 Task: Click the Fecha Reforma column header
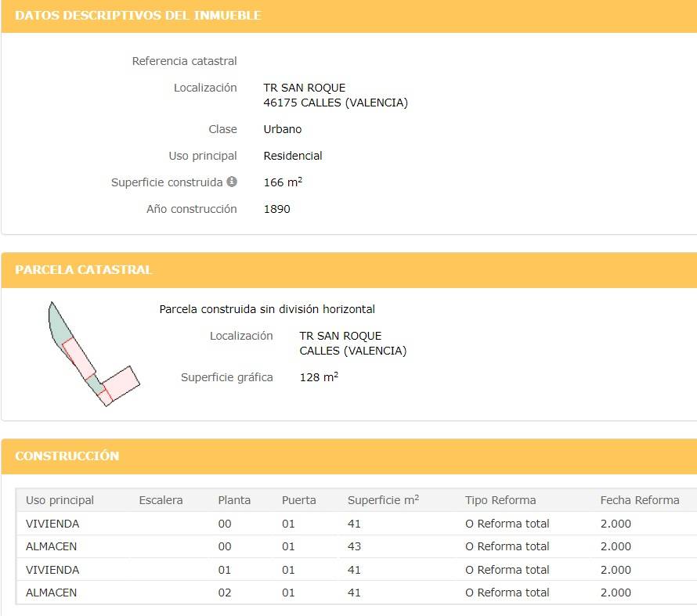click(x=639, y=500)
